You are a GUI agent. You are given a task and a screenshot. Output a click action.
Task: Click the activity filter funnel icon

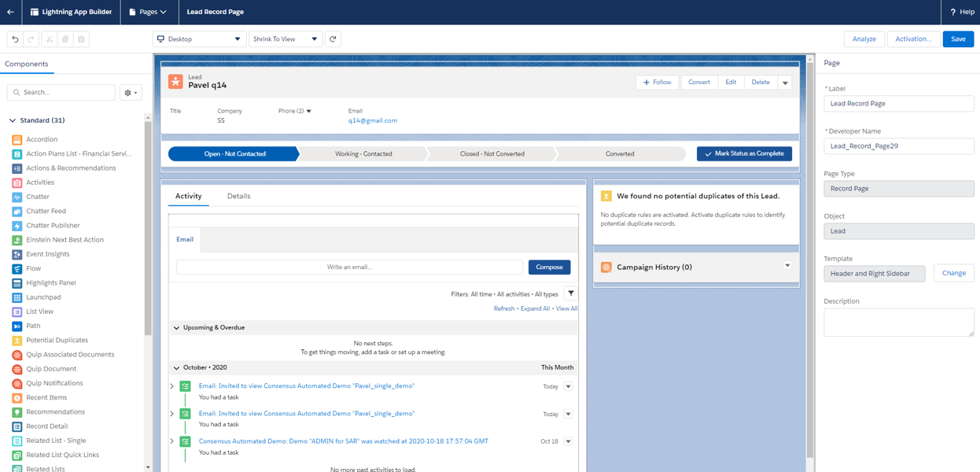click(571, 293)
